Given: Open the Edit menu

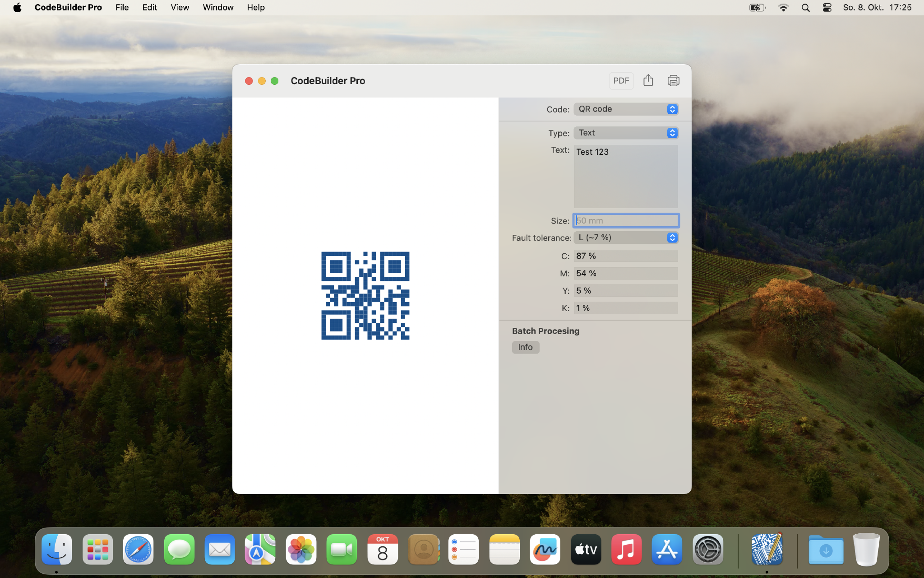Looking at the screenshot, I should [149, 8].
